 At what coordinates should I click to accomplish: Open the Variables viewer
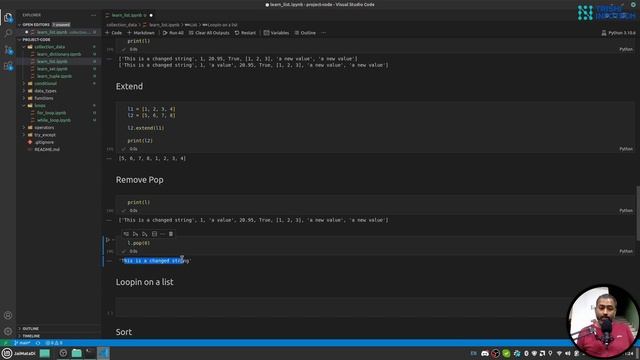pos(276,33)
